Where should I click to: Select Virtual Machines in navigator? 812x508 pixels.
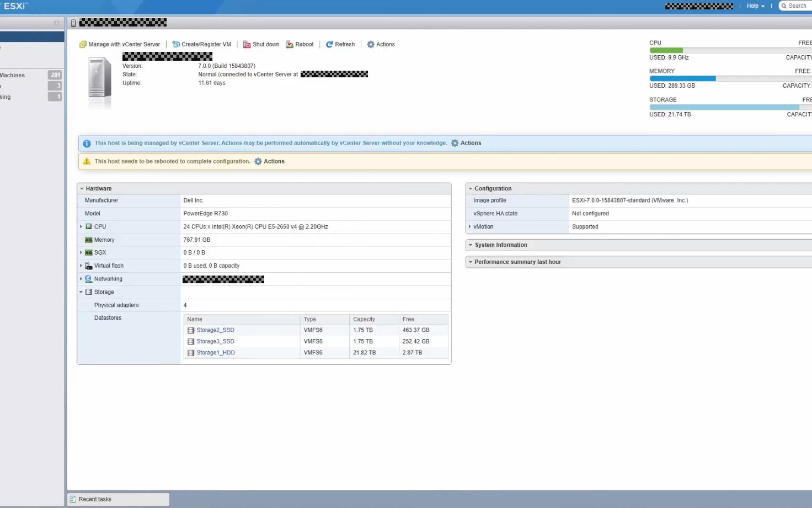(x=31, y=75)
